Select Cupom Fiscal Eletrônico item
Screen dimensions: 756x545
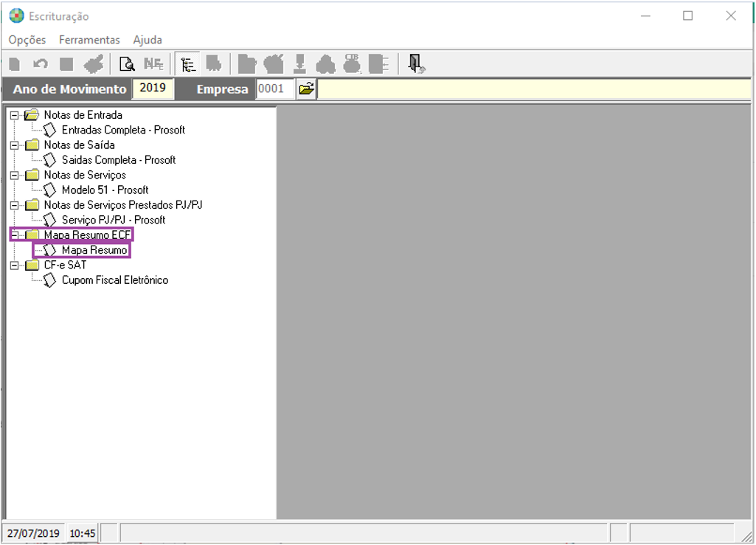point(115,280)
